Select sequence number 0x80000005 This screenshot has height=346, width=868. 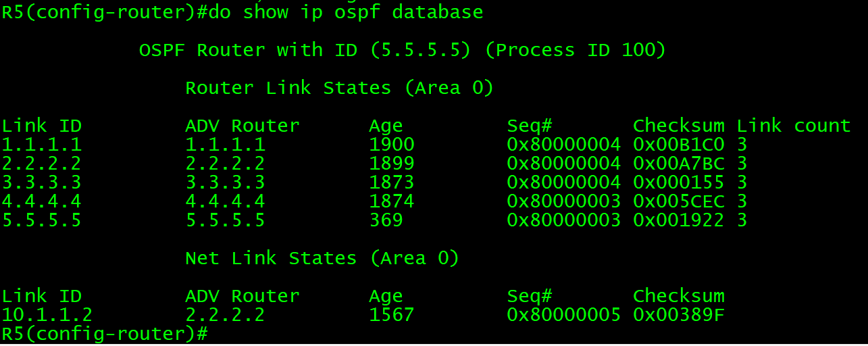pos(564,315)
